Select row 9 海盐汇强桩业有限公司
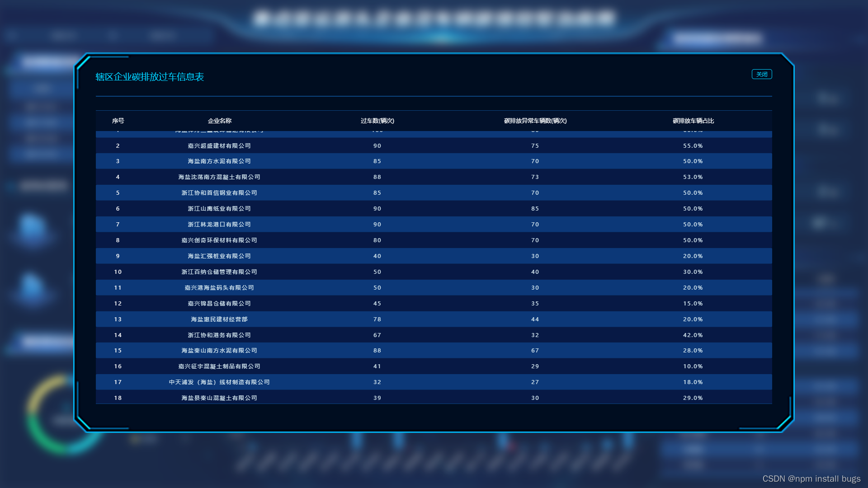The width and height of the screenshot is (868, 488). [434, 256]
